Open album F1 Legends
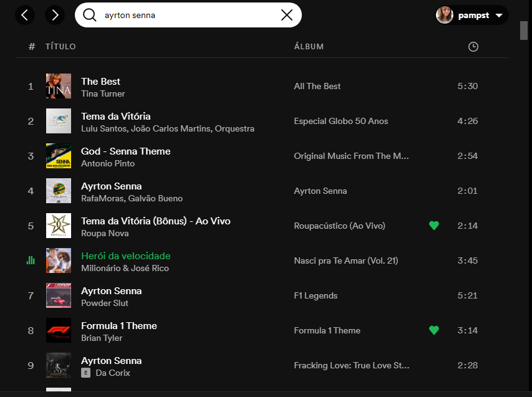 (x=316, y=295)
